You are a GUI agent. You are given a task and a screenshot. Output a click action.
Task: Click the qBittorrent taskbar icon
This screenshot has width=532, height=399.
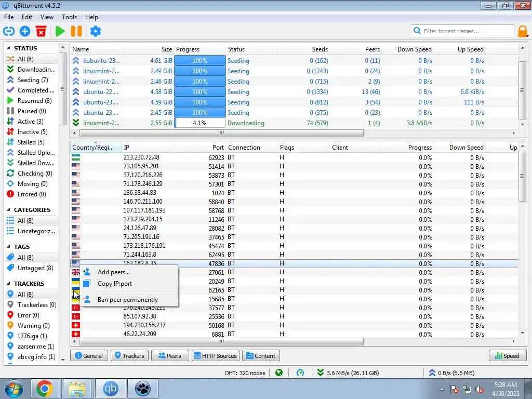tap(110, 389)
